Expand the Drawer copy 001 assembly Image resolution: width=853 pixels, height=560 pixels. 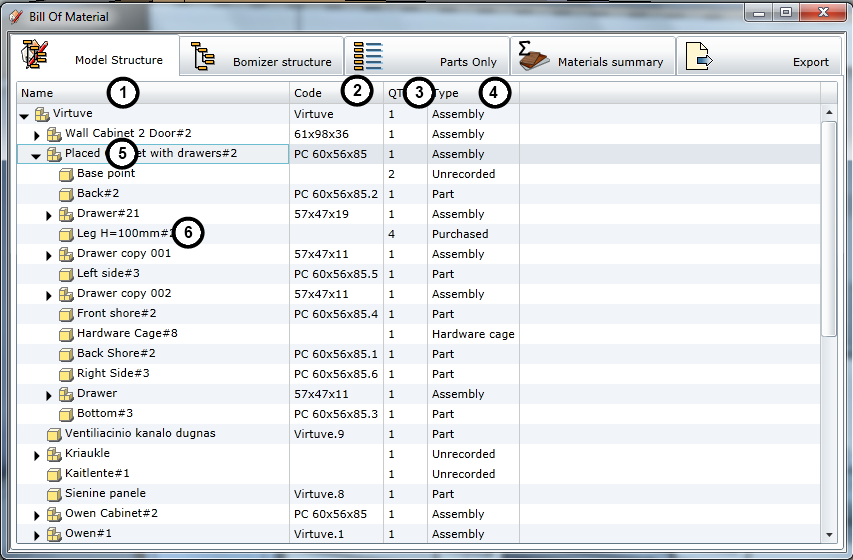48,255
